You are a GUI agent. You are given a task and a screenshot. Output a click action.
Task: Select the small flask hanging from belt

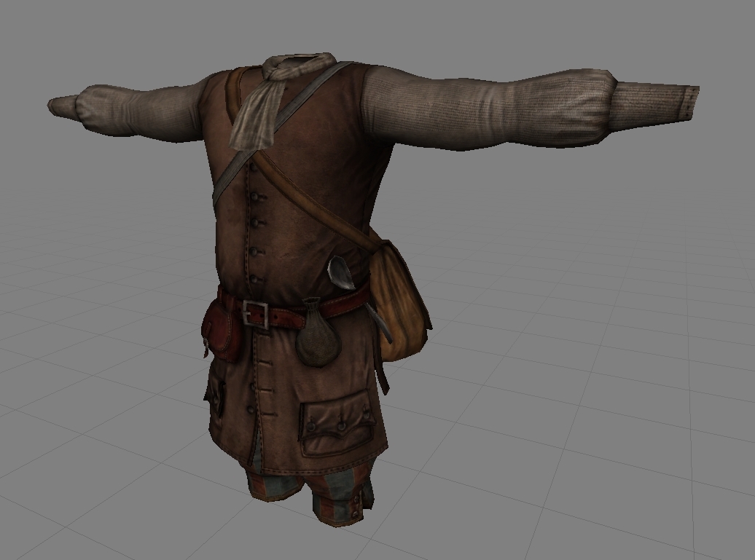tap(314, 340)
